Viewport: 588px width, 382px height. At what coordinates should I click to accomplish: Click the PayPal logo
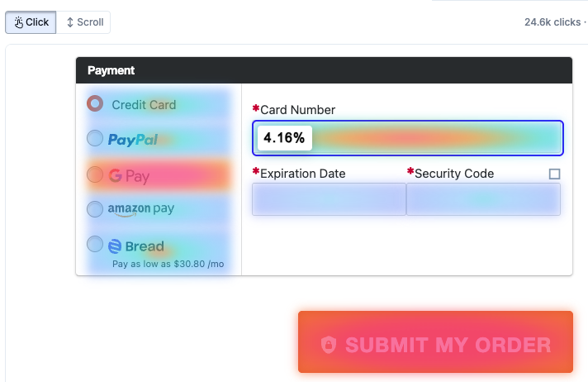coord(132,140)
